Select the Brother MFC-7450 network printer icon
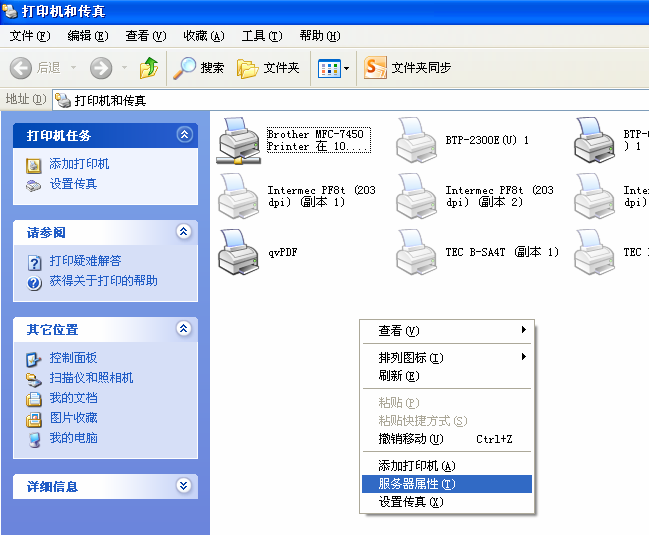The height and width of the screenshot is (535, 650). click(238, 141)
